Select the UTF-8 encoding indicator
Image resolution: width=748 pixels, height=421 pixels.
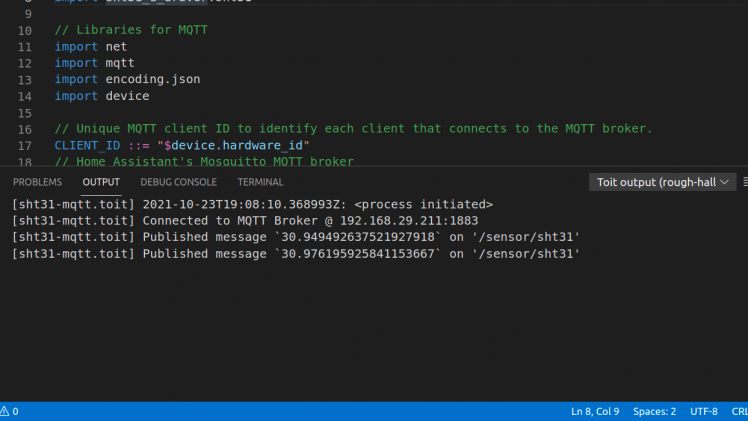click(704, 411)
